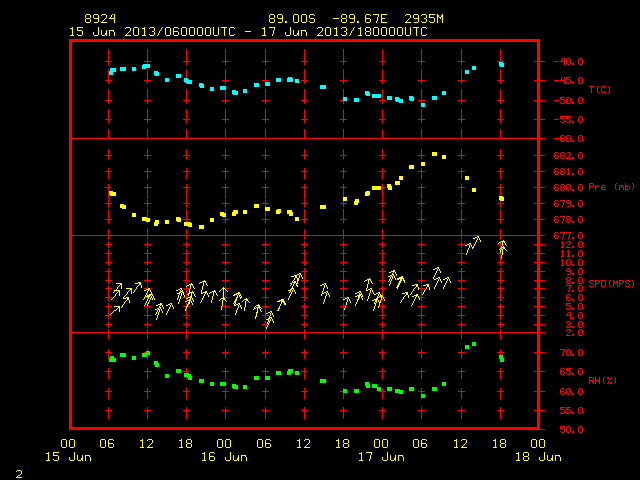Click the SPD(MPS) wind speed label
The width and height of the screenshot is (640, 480).
coord(611,283)
